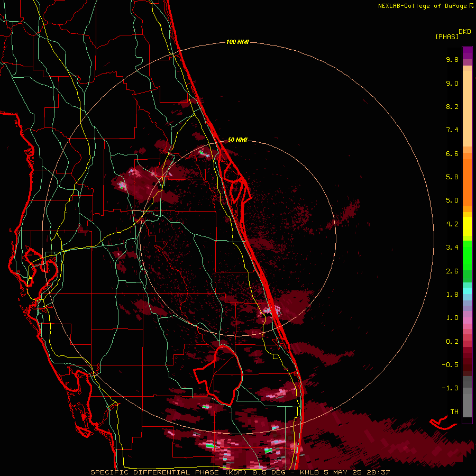Select the 3.4 value on the color scale
Image resolution: width=476 pixels, height=476 pixels.
click(x=452, y=248)
